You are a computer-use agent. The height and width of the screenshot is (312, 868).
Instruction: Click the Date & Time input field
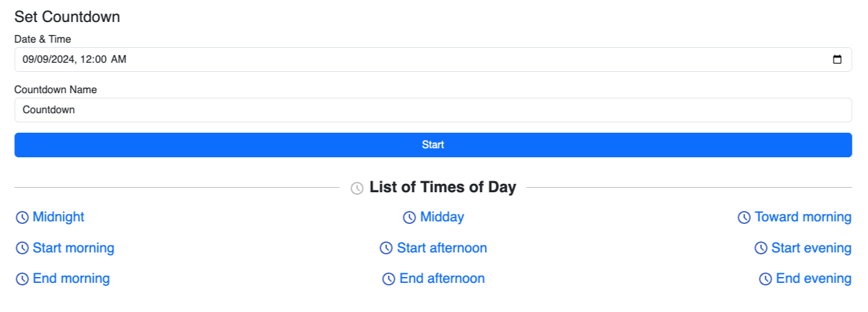pyautogui.click(x=388, y=60)
